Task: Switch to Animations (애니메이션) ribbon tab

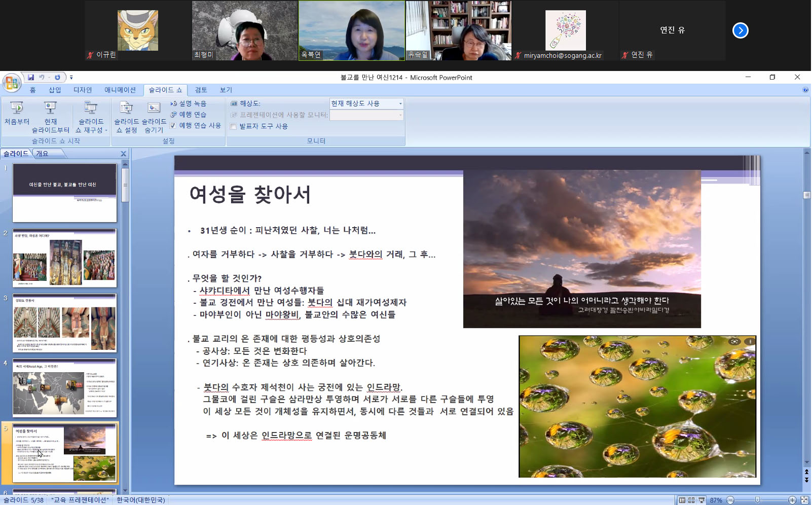Action: click(x=120, y=90)
